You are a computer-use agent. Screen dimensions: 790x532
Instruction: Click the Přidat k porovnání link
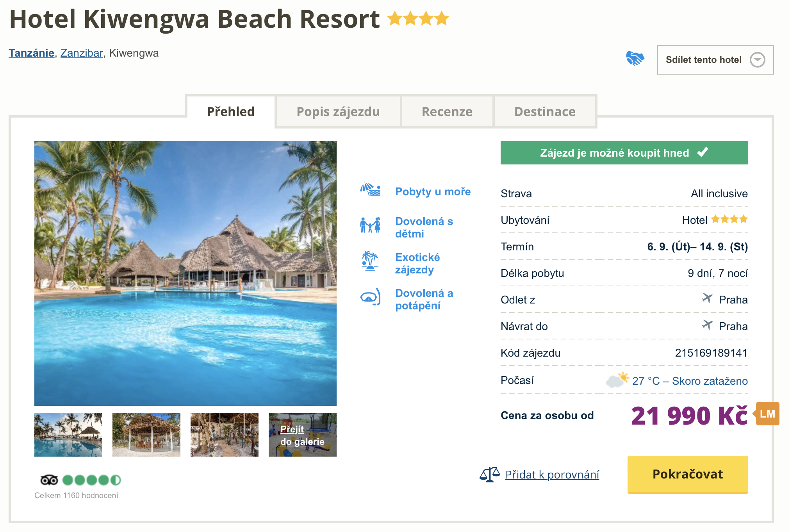coord(552,475)
